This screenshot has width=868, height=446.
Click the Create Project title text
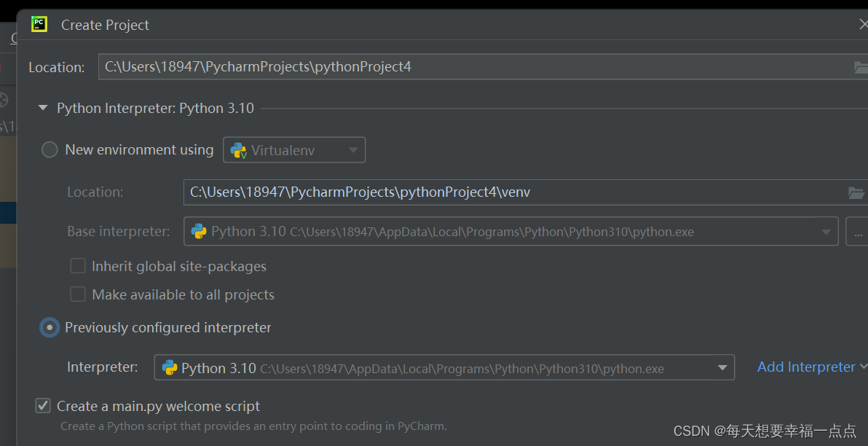point(105,25)
